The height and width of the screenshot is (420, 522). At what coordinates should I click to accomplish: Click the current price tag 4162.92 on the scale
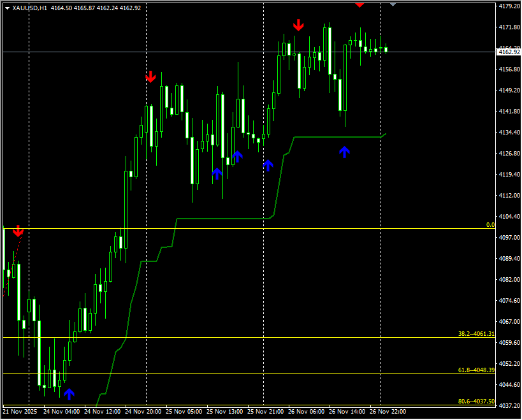pos(508,52)
